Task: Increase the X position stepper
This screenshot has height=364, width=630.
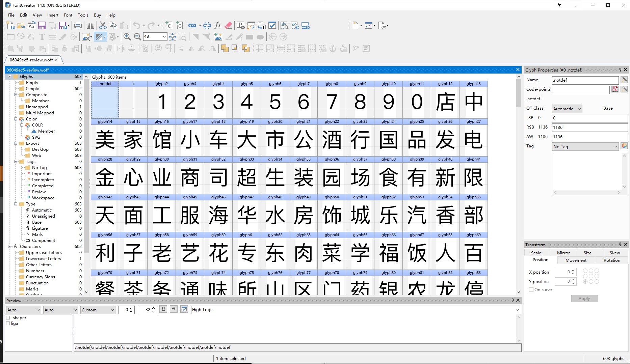Action: 573,270
